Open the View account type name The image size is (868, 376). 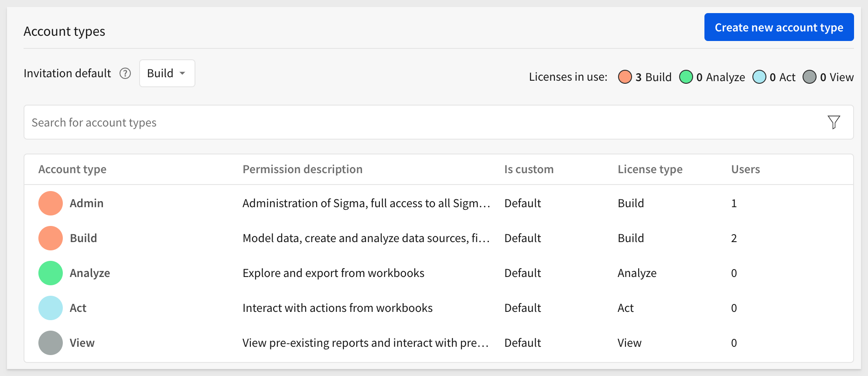[x=82, y=343]
